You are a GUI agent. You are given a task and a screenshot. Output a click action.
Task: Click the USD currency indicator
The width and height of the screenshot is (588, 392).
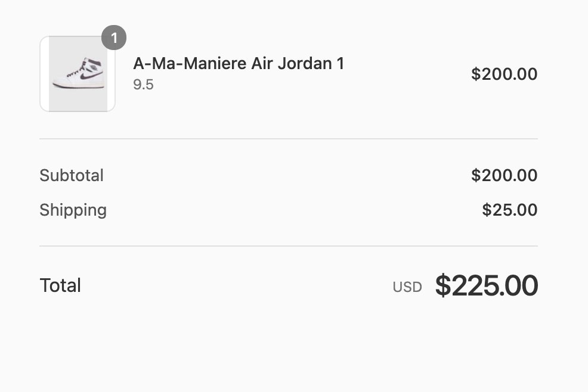[x=407, y=287]
